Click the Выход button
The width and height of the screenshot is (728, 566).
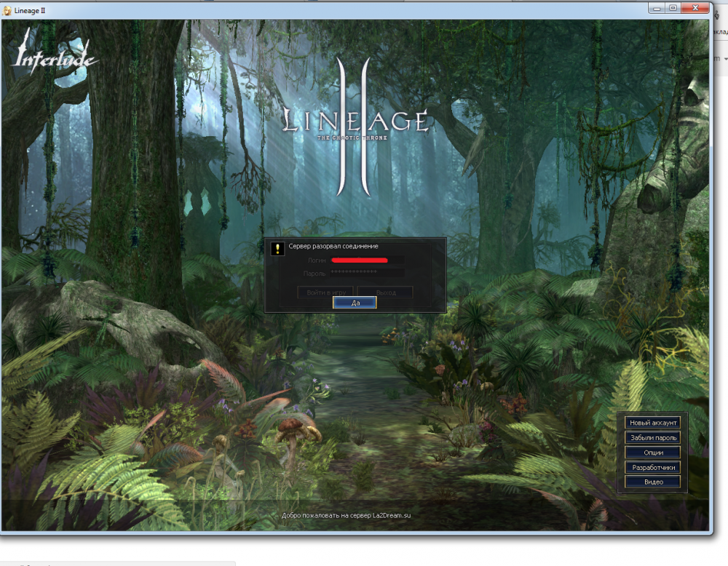[x=386, y=292]
